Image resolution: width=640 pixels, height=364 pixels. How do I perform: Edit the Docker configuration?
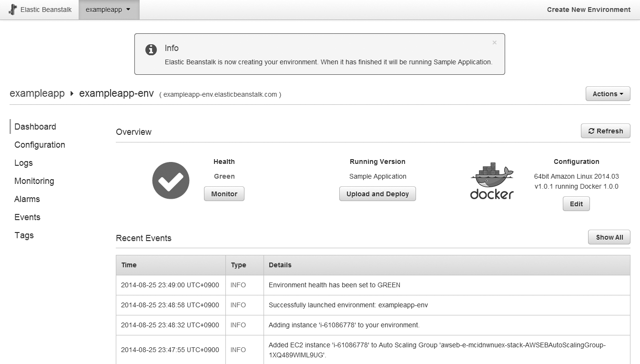576,204
